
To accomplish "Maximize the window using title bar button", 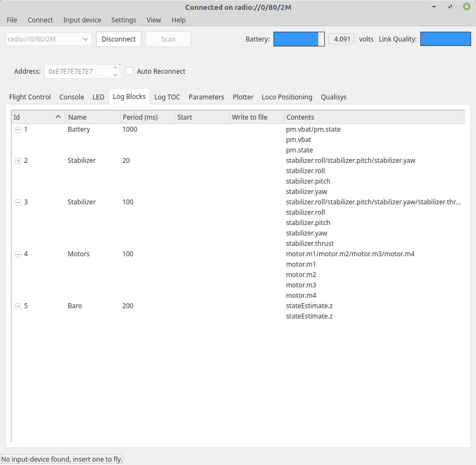I will tap(450, 7).
